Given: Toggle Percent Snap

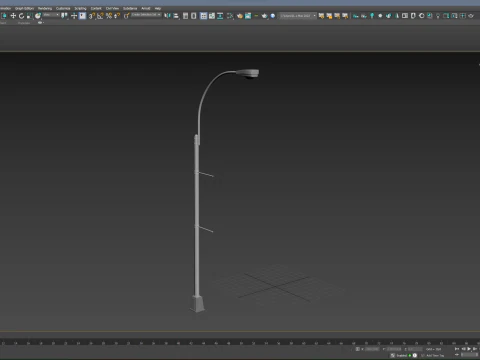Looking at the screenshot, I should [109, 16].
